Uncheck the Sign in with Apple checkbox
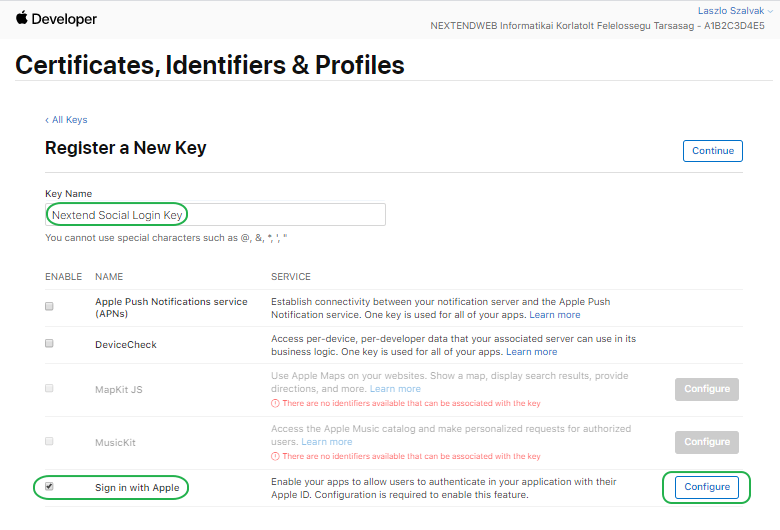Image resolution: width=780 pixels, height=530 pixels. [49, 487]
